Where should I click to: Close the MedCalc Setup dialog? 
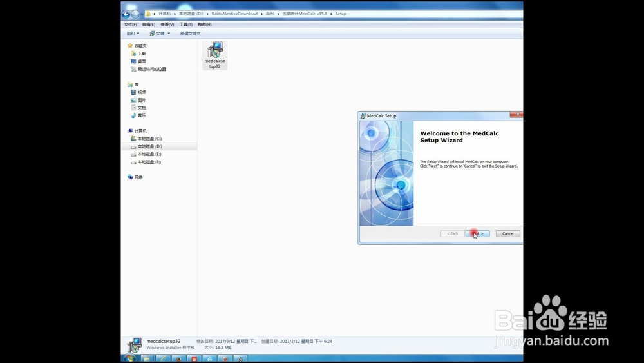[x=516, y=115]
